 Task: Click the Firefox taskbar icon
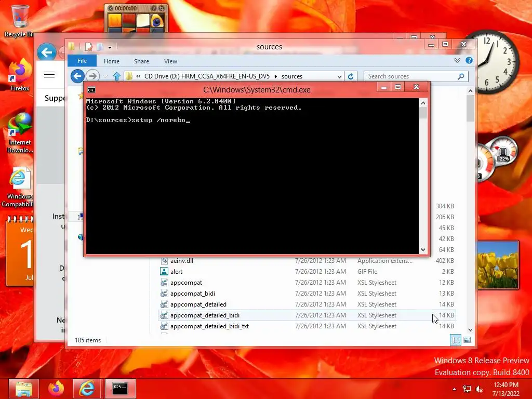[x=56, y=389]
